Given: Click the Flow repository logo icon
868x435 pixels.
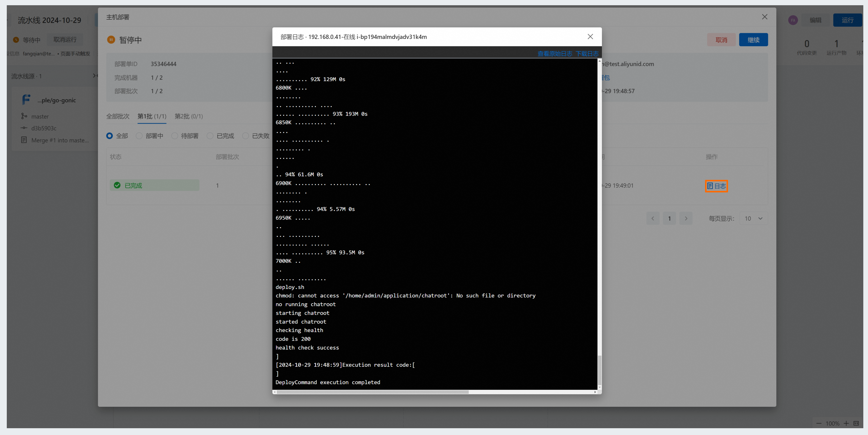Looking at the screenshot, I should point(26,100).
